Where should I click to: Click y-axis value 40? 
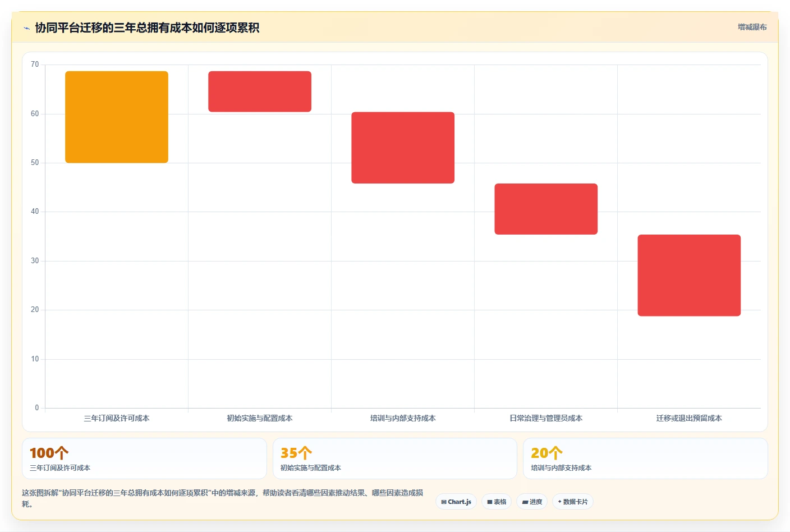pyautogui.click(x=35, y=212)
